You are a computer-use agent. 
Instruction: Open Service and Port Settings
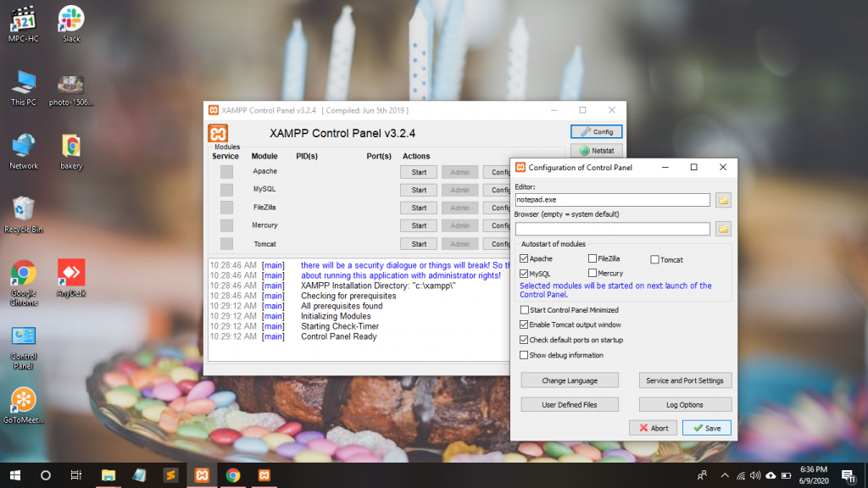pyautogui.click(x=685, y=380)
